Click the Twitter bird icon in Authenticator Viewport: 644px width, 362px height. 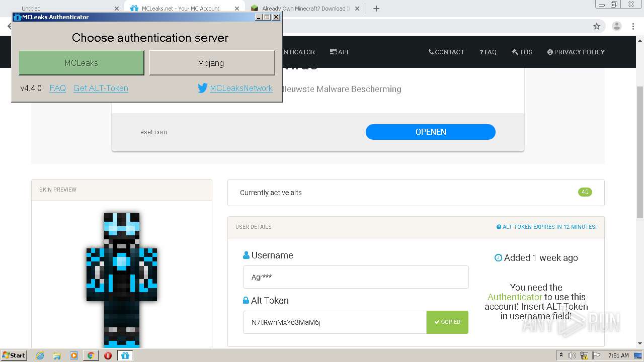[x=203, y=88]
